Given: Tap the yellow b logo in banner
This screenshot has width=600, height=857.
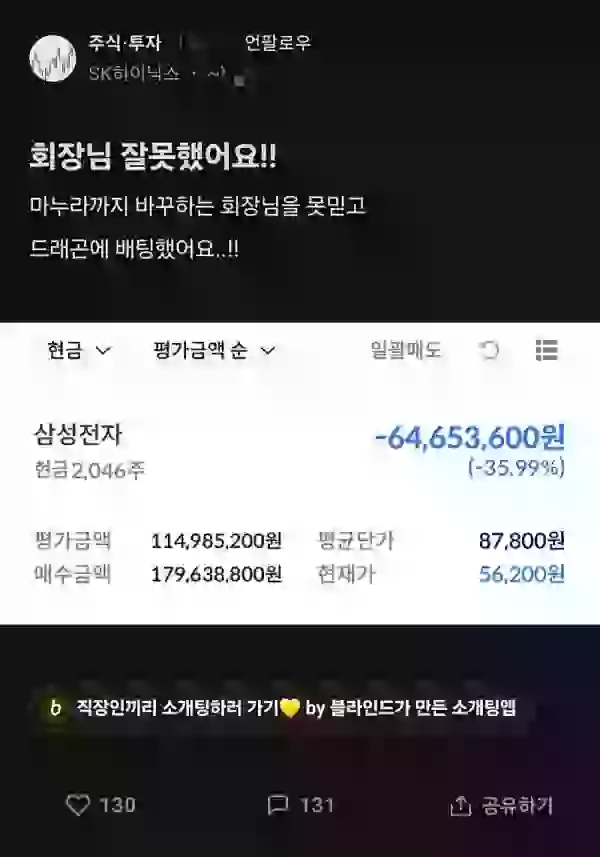Looking at the screenshot, I should [55, 708].
